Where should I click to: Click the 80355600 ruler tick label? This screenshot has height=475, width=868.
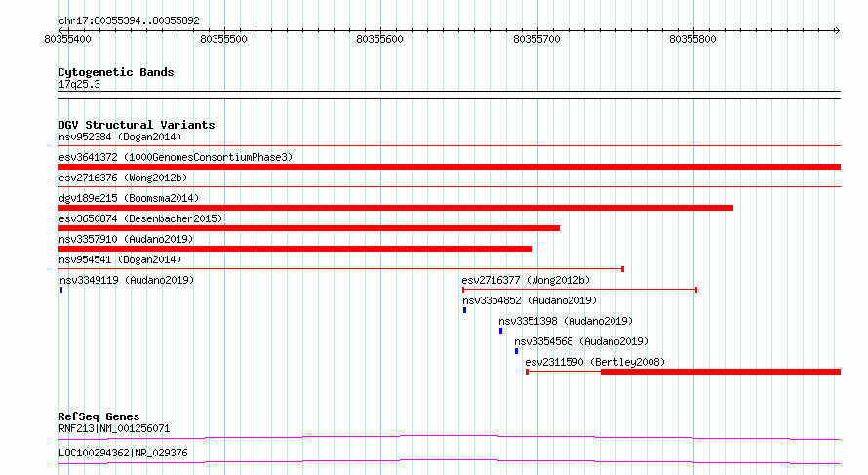pyautogui.click(x=379, y=39)
